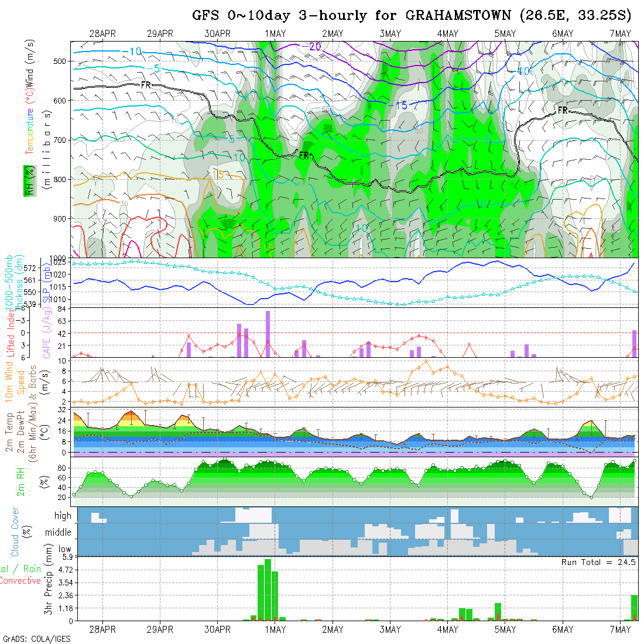Click the 29APR label on the bottom axis
Screen dimensions: 644x644
(x=160, y=629)
